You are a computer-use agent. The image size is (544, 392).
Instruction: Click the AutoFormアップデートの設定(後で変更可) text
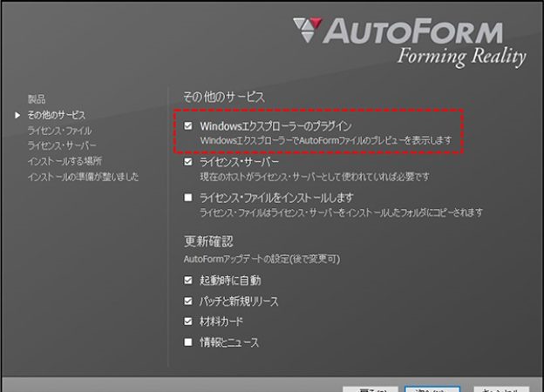click(x=262, y=259)
